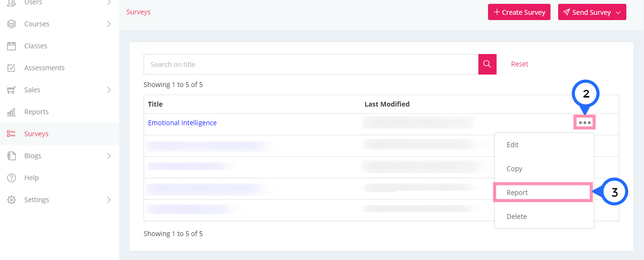Expand the Blogs submenu chevron

coord(109,156)
